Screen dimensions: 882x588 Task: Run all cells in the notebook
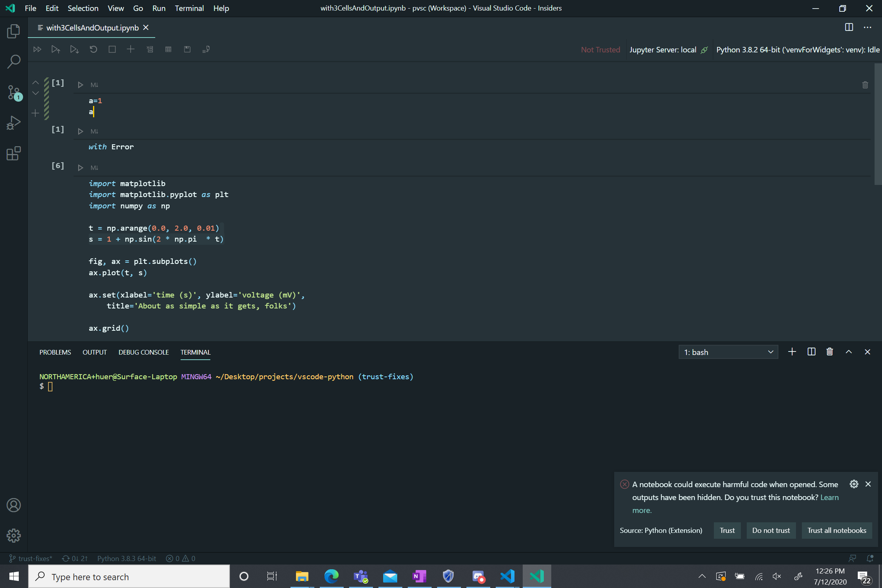[37, 49]
